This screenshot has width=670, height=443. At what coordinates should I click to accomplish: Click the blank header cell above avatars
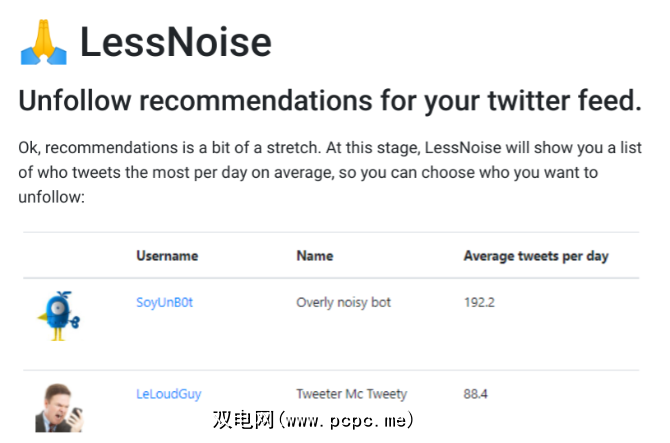pyautogui.click(x=68, y=256)
